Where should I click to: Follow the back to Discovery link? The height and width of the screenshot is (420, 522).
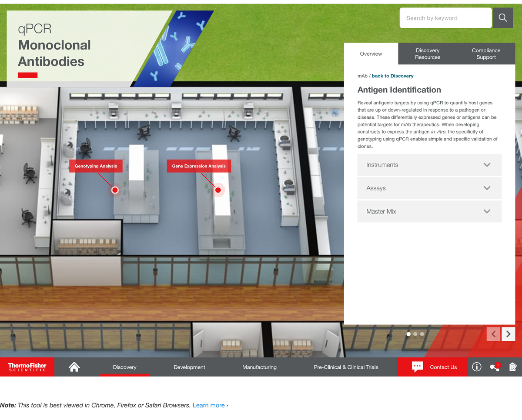(x=392, y=76)
